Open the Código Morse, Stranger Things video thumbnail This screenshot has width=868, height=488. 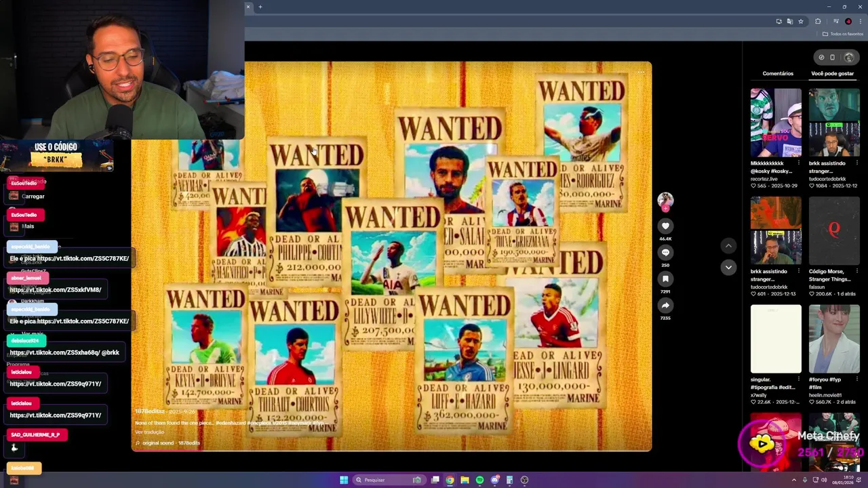[x=834, y=230]
